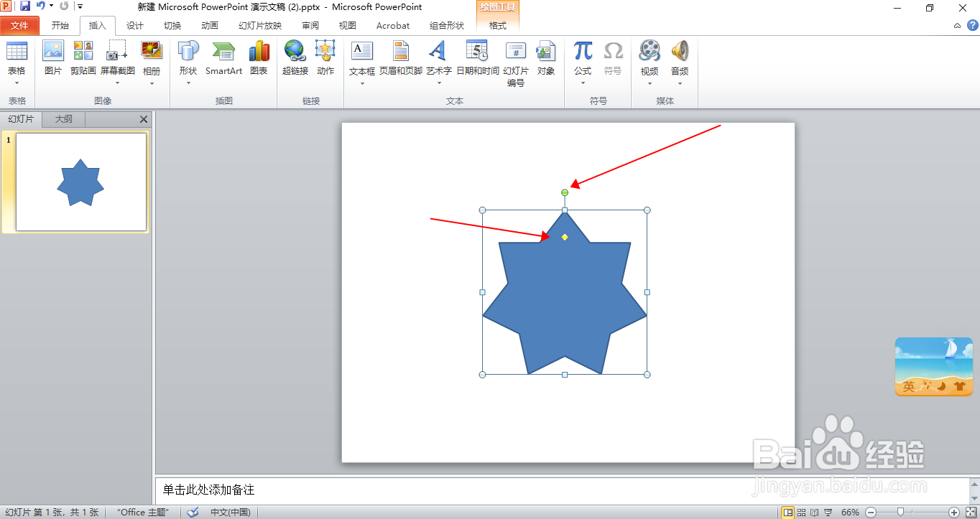Open the Acrobat tab
Image resolution: width=980 pixels, height=519 pixels.
pyautogui.click(x=393, y=26)
